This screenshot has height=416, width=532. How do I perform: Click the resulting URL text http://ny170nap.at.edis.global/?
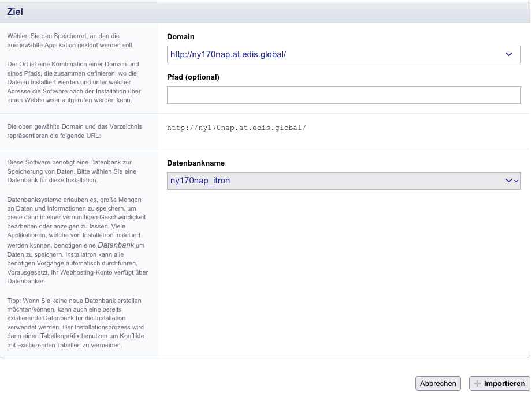236,128
